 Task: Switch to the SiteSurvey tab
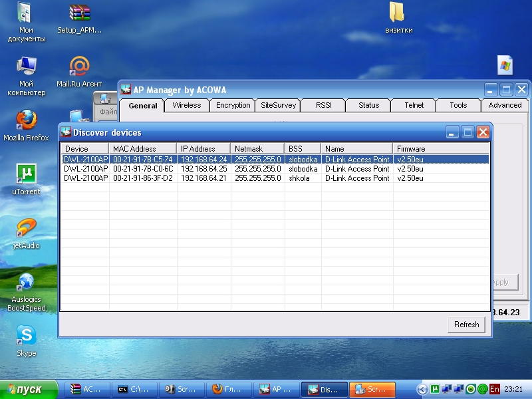278,105
